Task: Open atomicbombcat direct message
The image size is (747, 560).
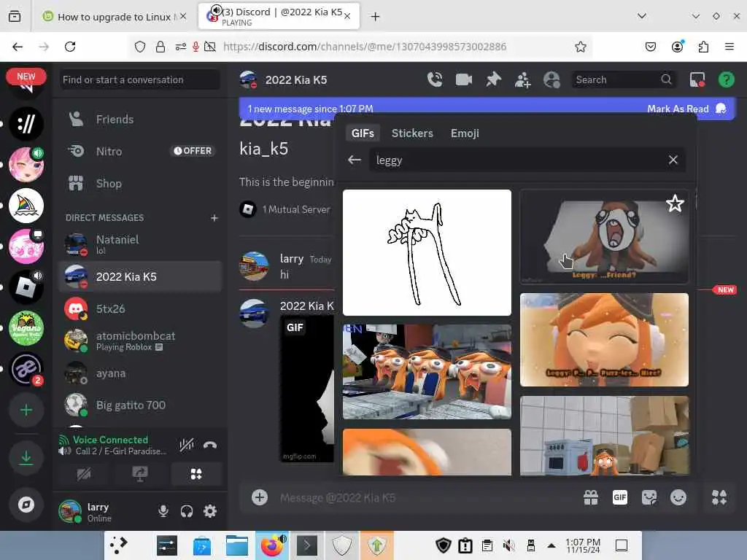Action: tap(139, 341)
